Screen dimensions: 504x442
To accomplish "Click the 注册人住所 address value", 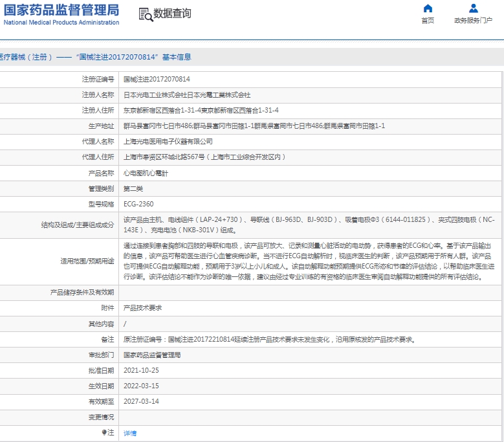I will tap(201, 110).
